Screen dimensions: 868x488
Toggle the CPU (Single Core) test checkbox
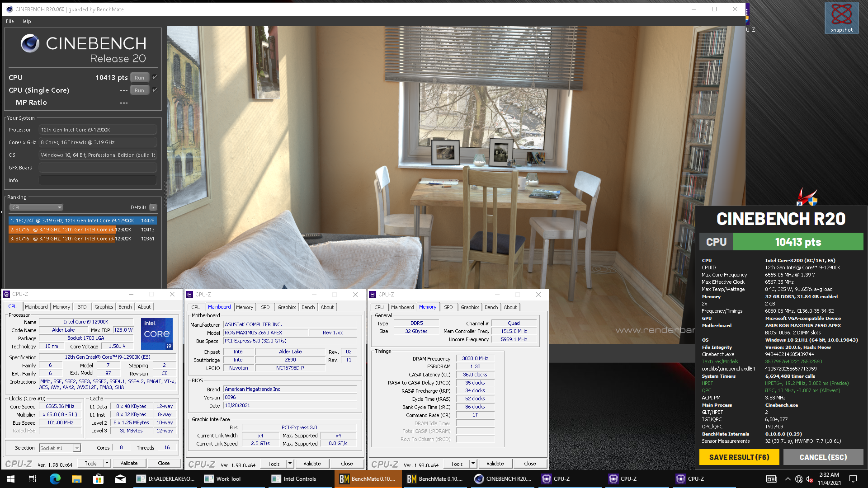[x=155, y=90]
